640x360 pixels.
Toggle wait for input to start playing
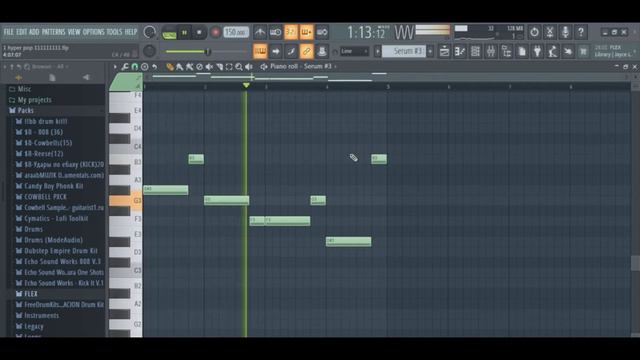tap(276, 32)
